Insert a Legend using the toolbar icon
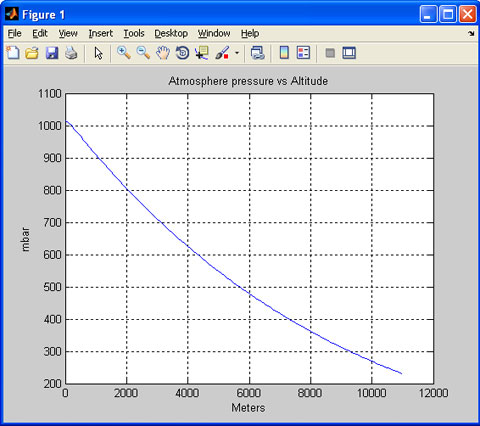This screenshot has height=426, width=480. pos(303,53)
